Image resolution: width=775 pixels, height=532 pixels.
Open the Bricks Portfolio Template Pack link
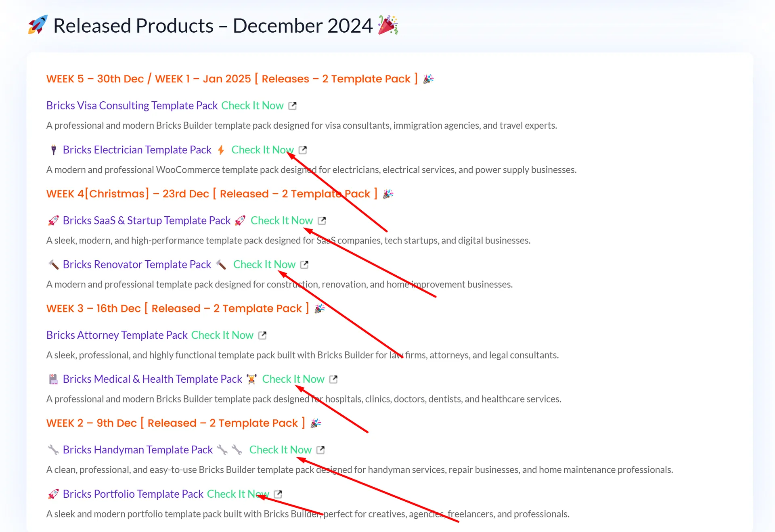(133, 494)
